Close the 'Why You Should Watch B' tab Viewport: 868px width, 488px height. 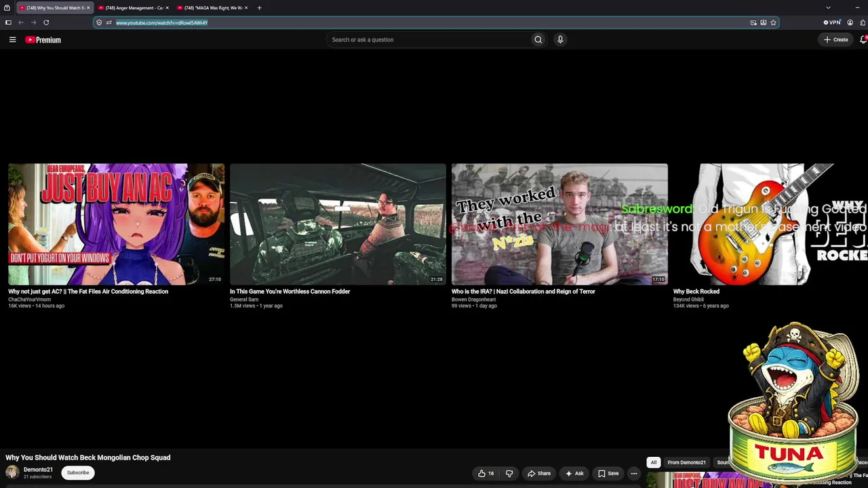coord(88,7)
